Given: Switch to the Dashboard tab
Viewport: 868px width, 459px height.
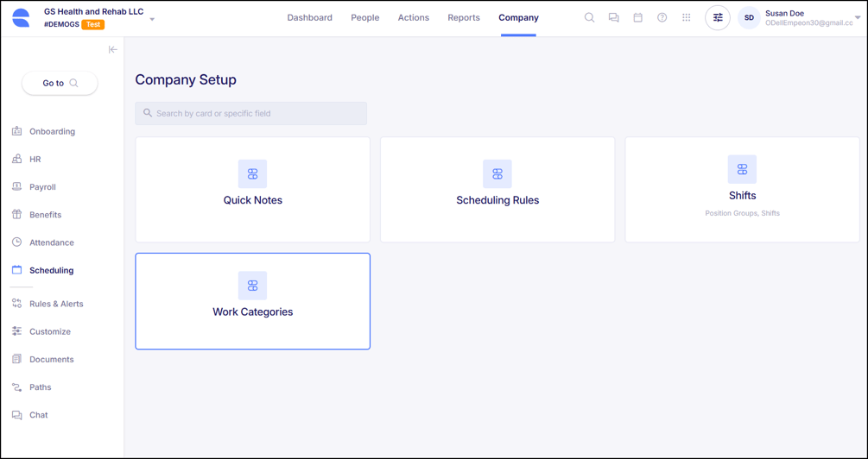Looking at the screenshot, I should 309,17.
